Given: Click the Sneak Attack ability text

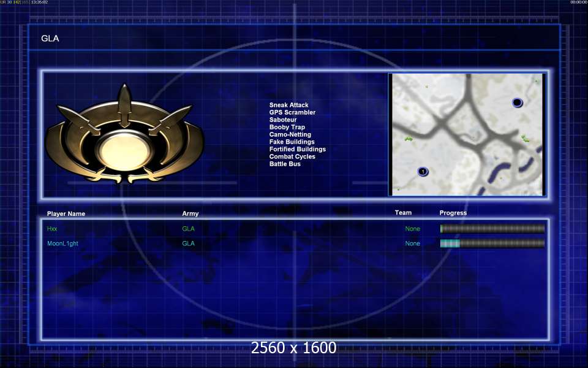Looking at the screenshot, I should 288,105.
